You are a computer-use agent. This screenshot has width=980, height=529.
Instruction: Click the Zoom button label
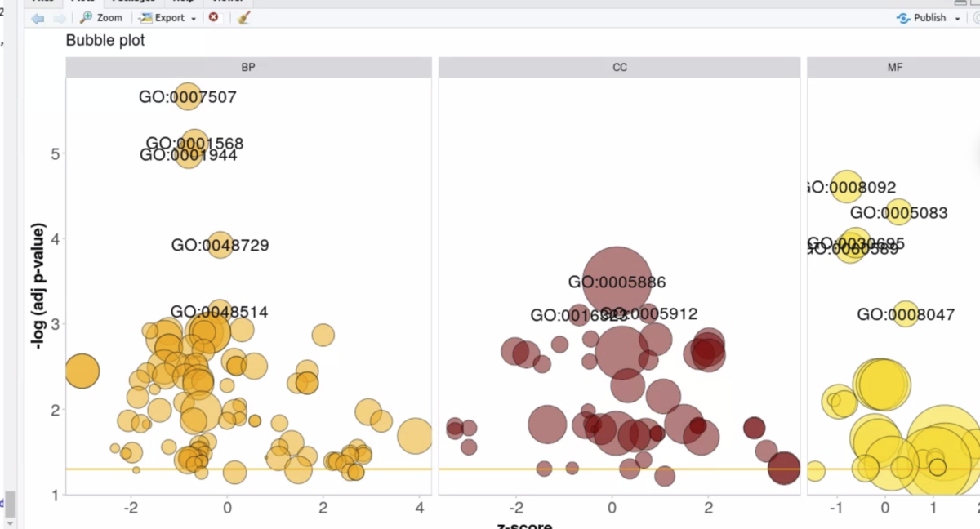109,17
